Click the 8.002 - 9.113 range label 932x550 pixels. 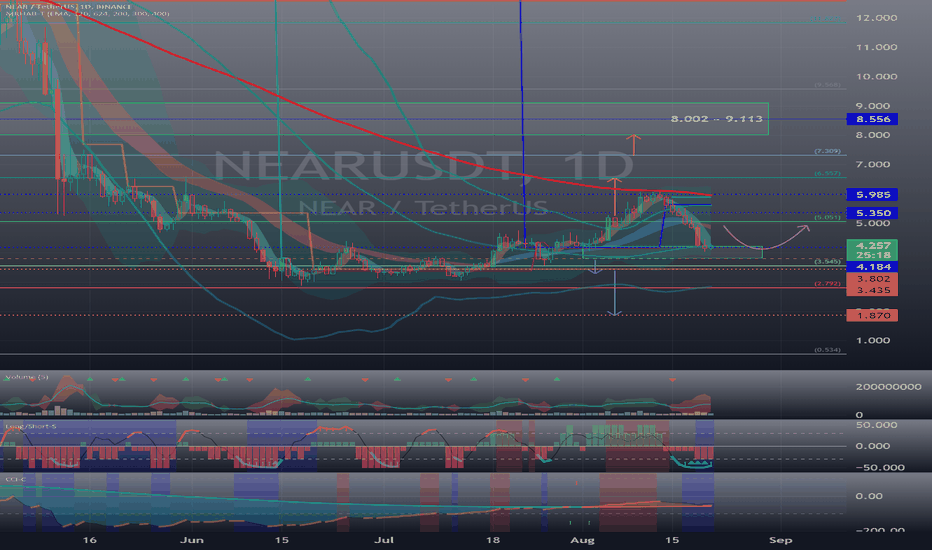click(x=716, y=119)
